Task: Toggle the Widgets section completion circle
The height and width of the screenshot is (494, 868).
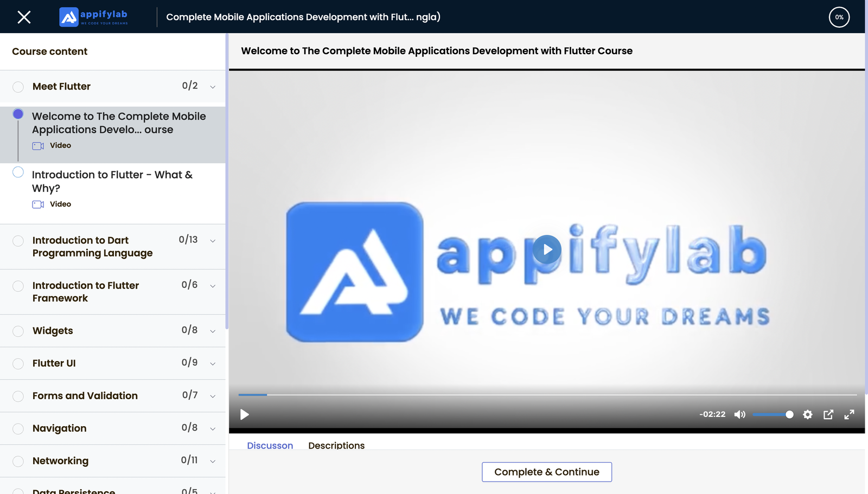Action: click(18, 331)
